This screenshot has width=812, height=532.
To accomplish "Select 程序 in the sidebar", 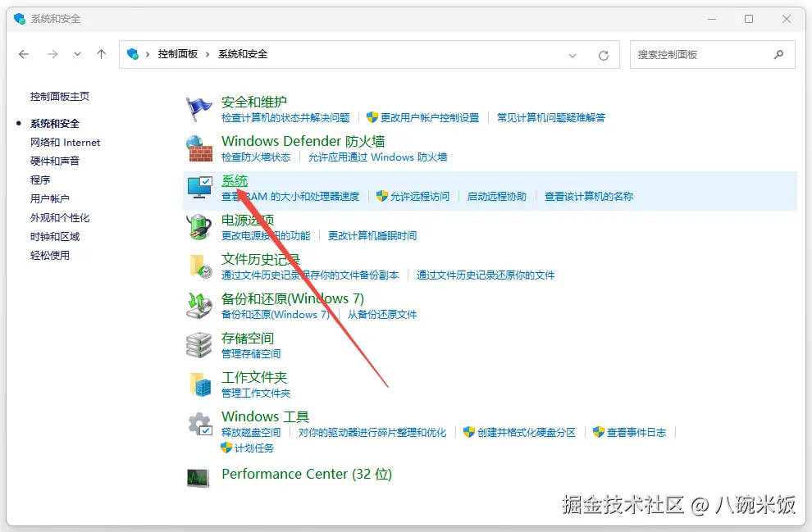I will click(x=40, y=180).
